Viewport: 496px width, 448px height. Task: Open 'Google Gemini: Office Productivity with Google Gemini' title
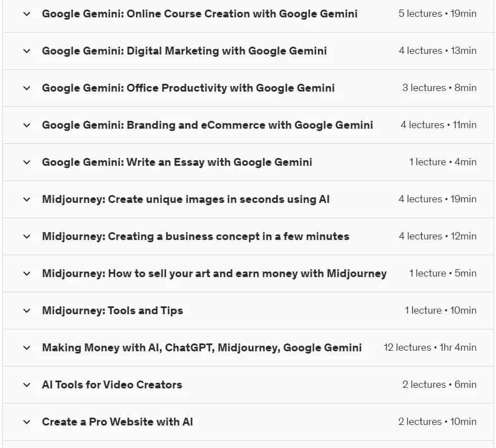(x=188, y=88)
